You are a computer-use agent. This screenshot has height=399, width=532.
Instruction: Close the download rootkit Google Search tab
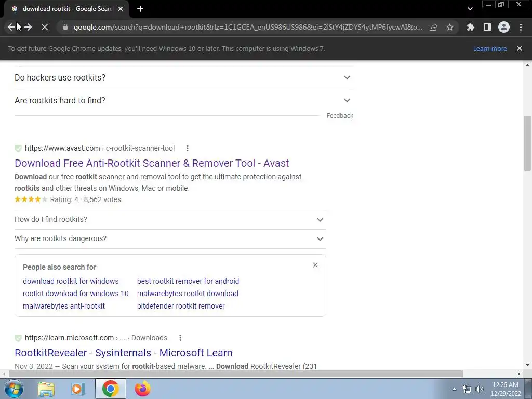point(121,9)
